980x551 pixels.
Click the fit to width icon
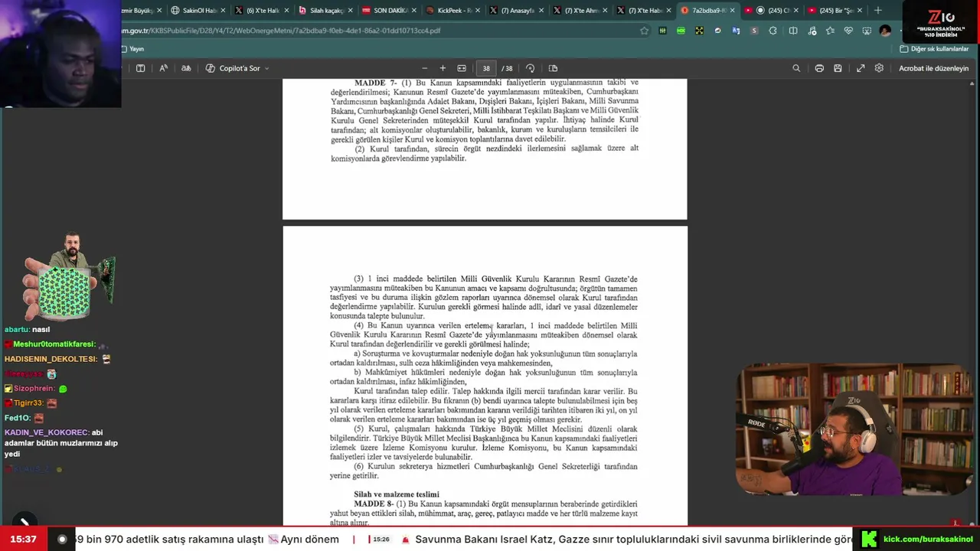click(462, 68)
